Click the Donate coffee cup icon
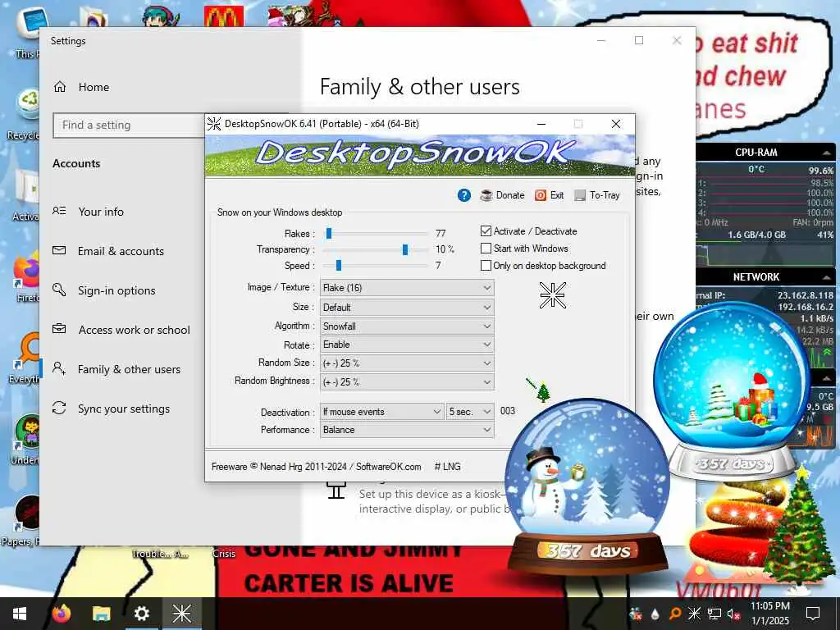This screenshot has height=630, width=840. [486, 195]
